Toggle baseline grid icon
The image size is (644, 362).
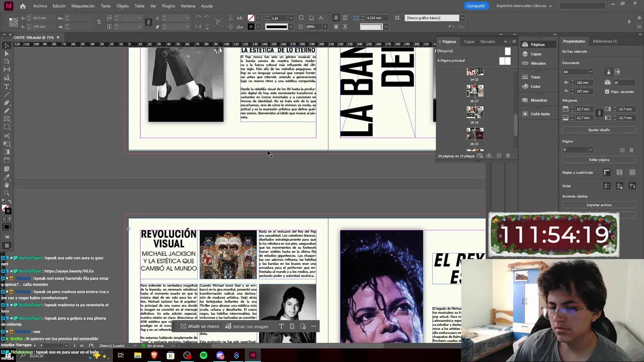[x=619, y=172]
